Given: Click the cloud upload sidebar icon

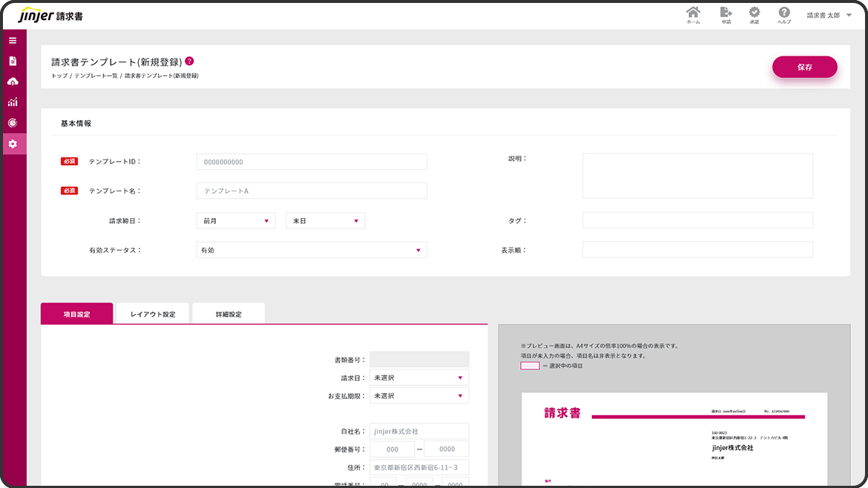Looking at the screenshot, I should (13, 82).
